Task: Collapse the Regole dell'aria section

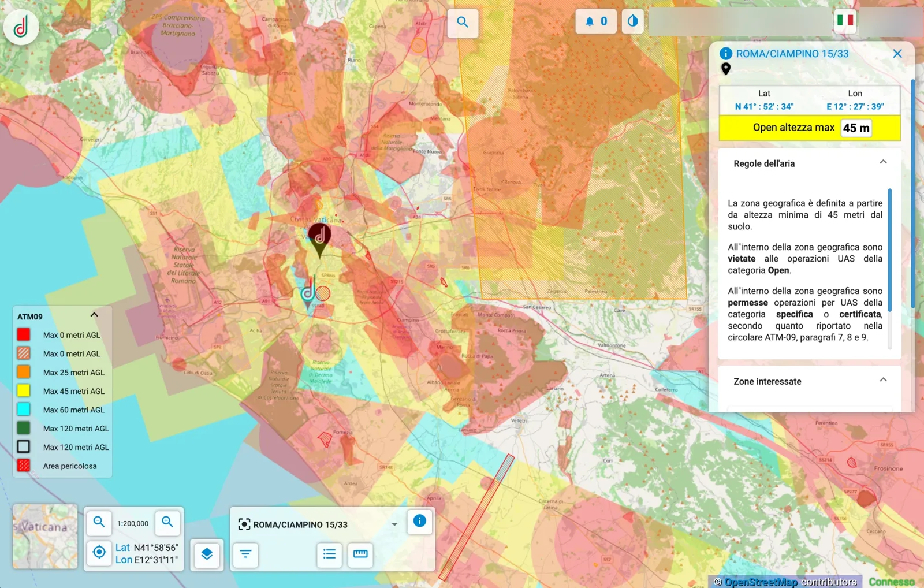Action: coord(883,162)
